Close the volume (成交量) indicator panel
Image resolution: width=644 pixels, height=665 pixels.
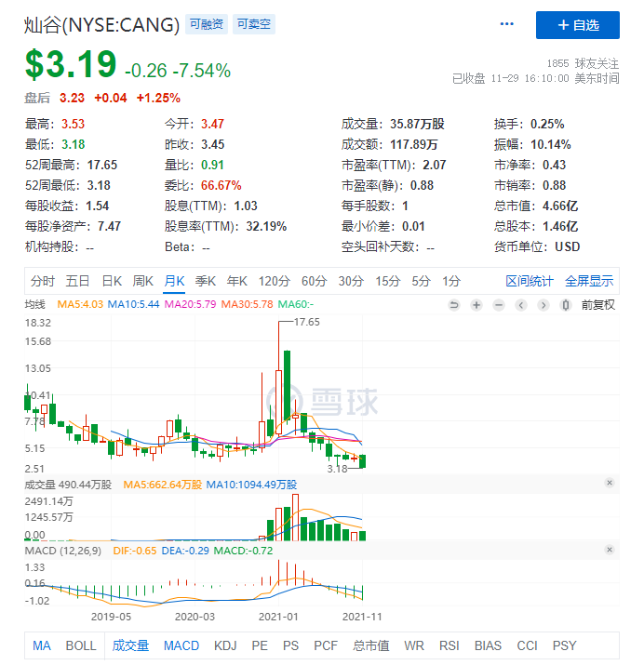pyautogui.click(x=610, y=483)
